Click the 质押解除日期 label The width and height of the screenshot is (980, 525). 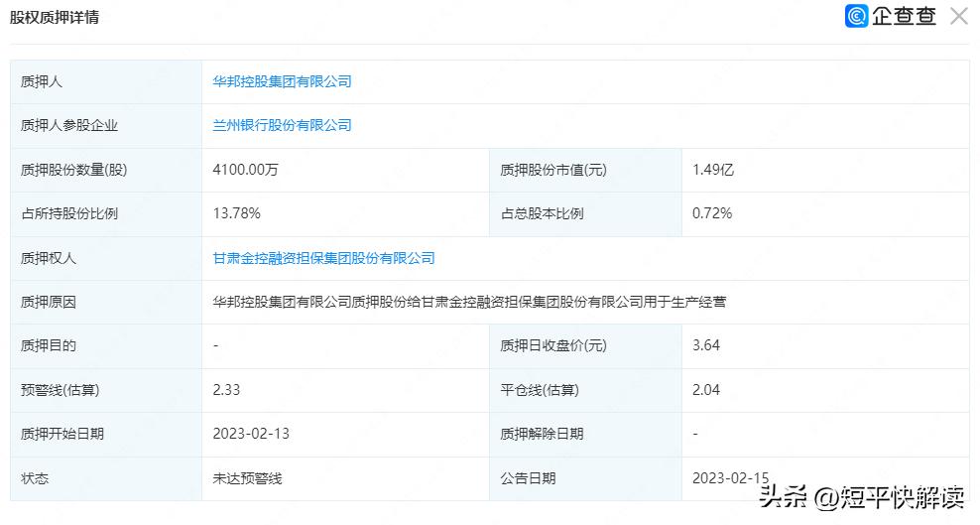[542, 433]
